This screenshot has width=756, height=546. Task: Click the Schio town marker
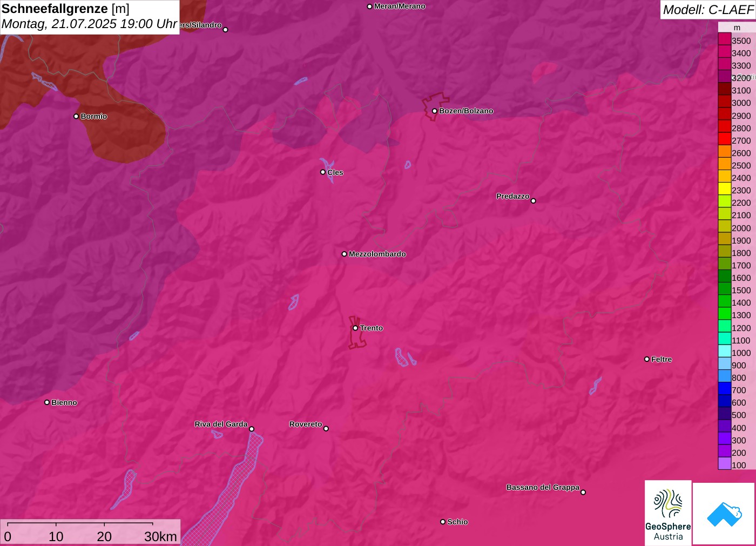tap(443, 522)
